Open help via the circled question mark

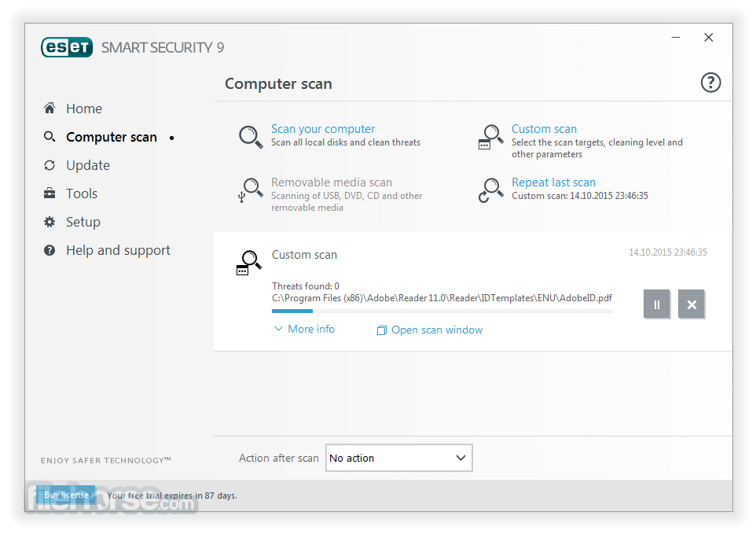(710, 83)
